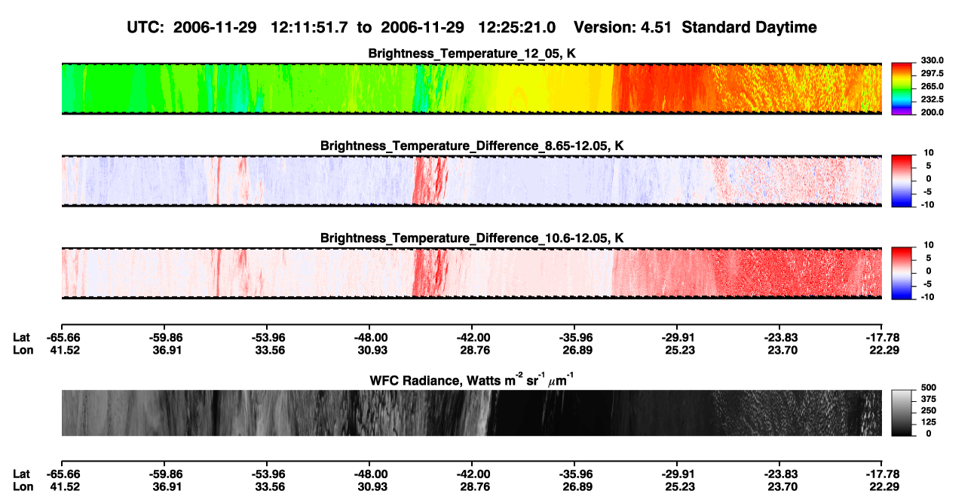Click the Brightness_Temperature_Difference_10.6-12.05 title
Viewport: 980px width, 503px height.
[x=472, y=238]
